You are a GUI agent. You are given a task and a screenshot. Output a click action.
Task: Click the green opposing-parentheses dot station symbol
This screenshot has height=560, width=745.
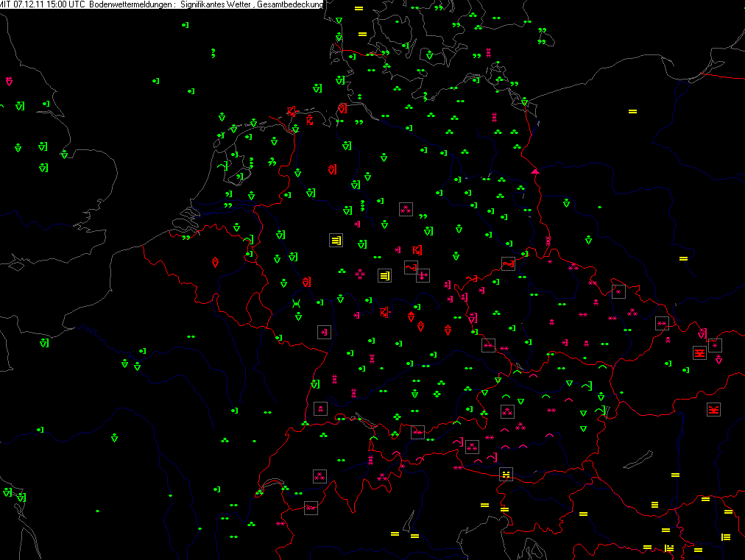(296, 303)
